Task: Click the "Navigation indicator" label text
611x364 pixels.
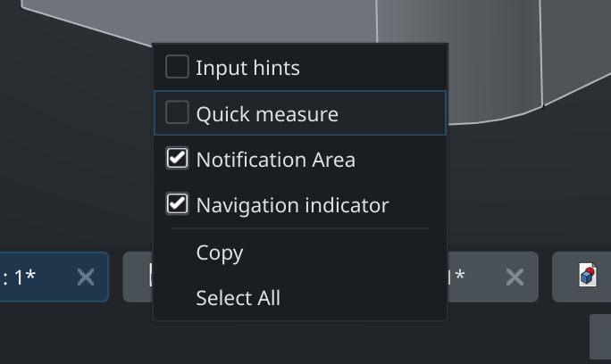Action: point(292,205)
